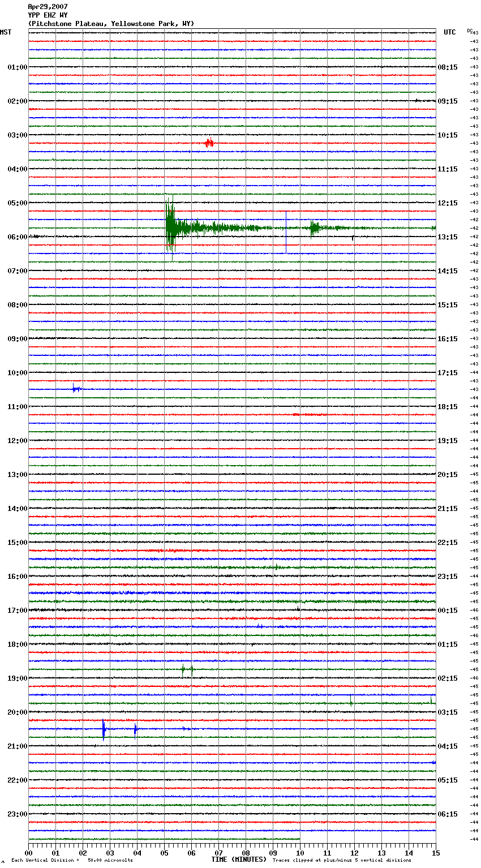Click minute tick 10 on bottom axis
Viewport: 481px width, 868px height.
click(x=300, y=853)
